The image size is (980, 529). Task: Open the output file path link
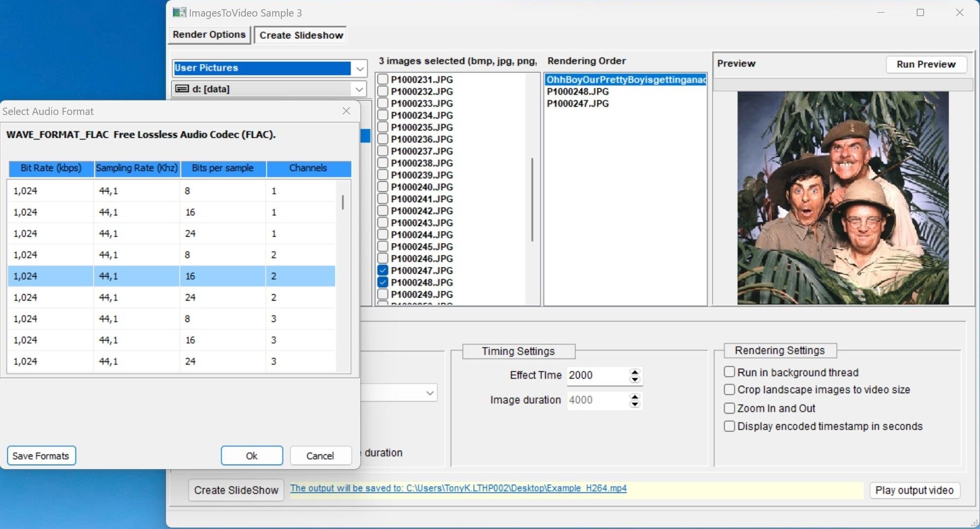pos(458,488)
